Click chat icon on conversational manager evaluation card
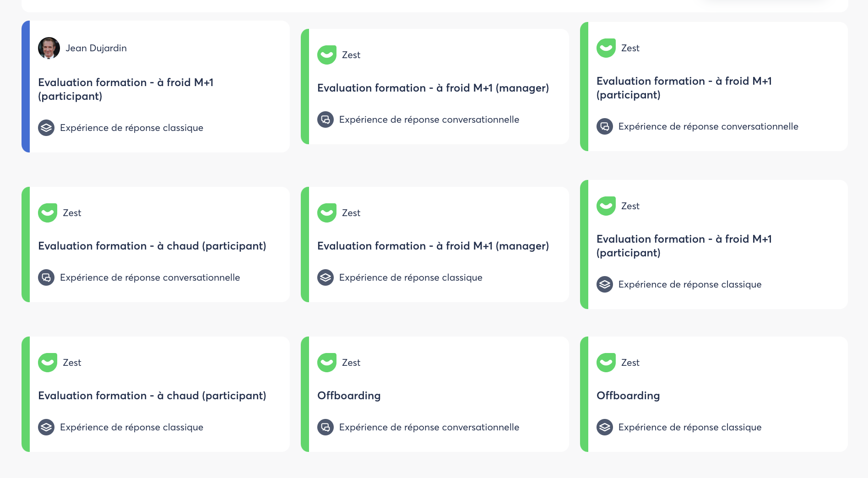The image size is (868, 478). [x=325, y=119]
